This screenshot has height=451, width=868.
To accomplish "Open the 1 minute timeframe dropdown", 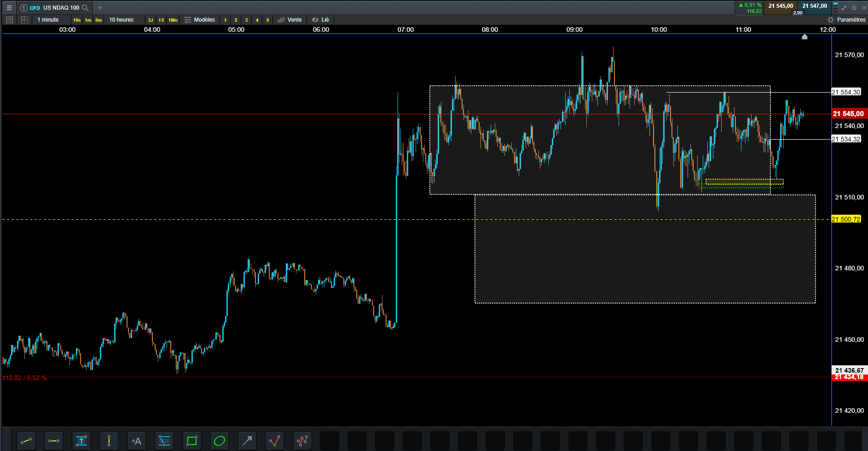I will [x=48, y=20].
